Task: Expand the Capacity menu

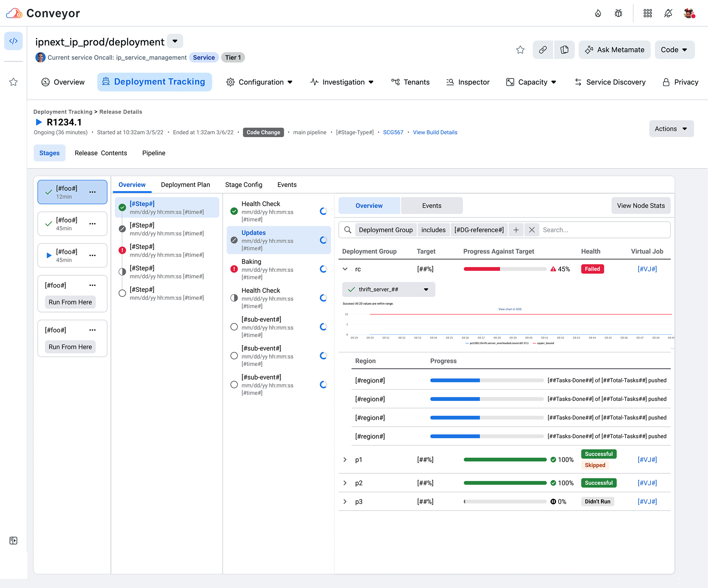Action: 531,82
